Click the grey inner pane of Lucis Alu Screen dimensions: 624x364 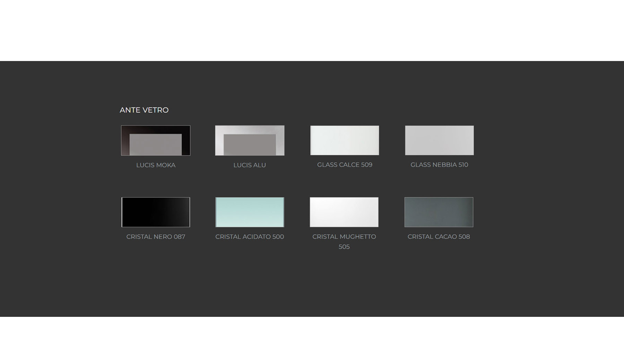(250, 145)
